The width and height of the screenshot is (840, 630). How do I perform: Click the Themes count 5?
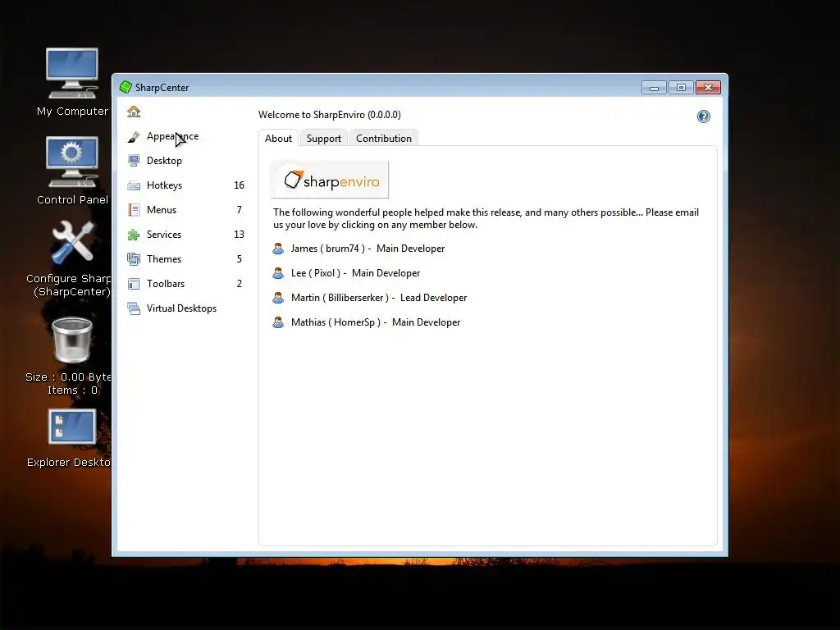click(239, 259)
